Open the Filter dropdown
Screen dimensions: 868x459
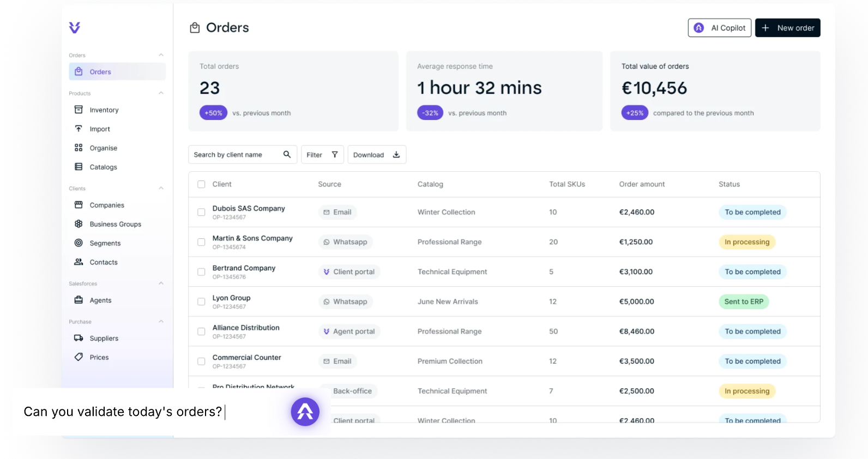322,155
